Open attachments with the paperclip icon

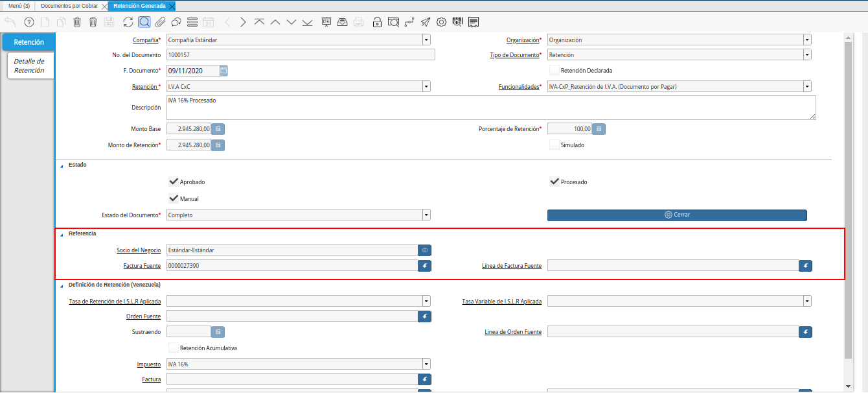pos(160,22)
